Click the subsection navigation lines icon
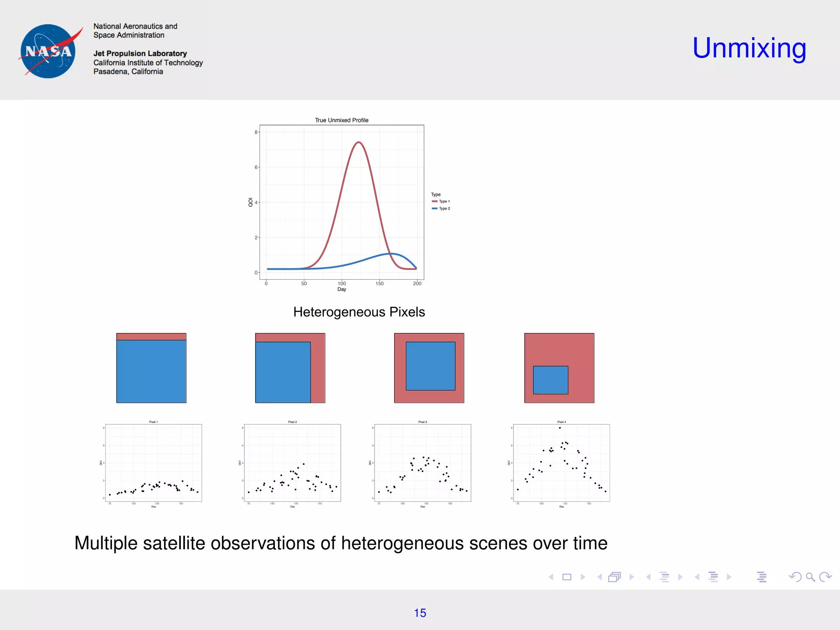 click(664, 577)
